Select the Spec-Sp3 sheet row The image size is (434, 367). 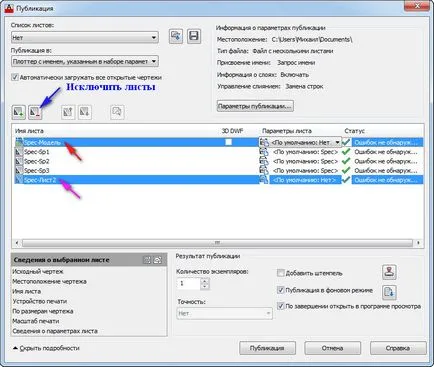pos(218,171)
